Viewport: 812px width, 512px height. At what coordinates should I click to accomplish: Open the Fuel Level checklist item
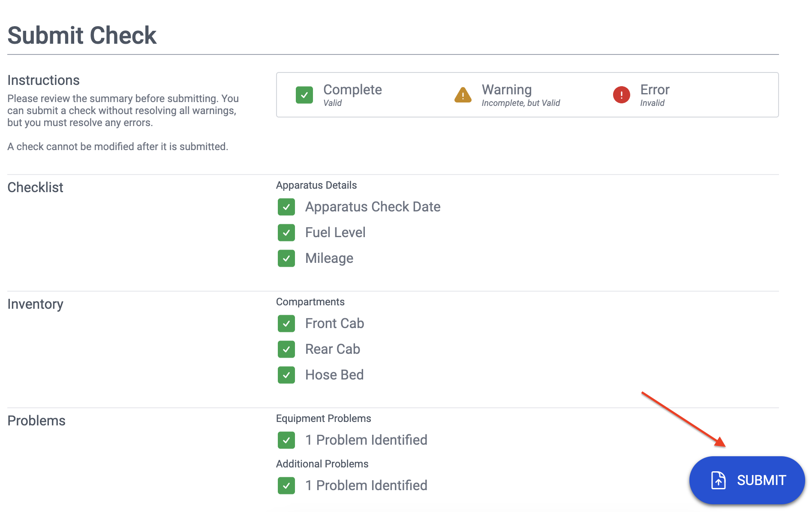(x=335, y=232)
